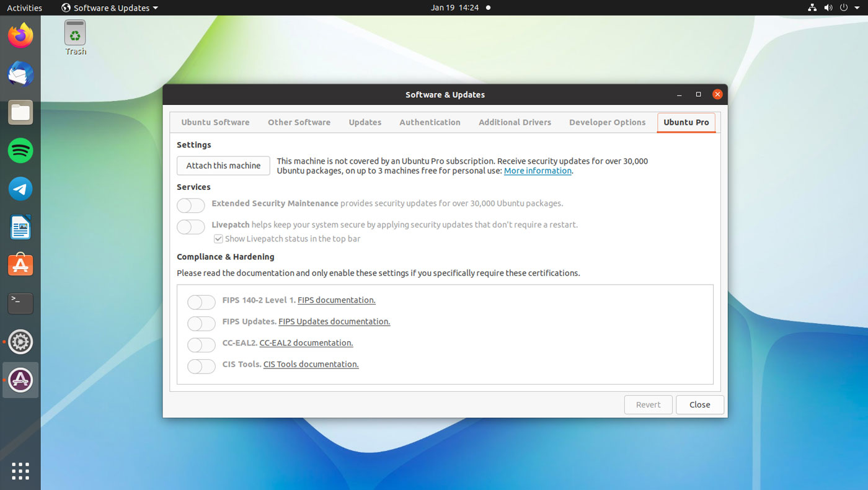Open the Files manager dock icon

20,113
